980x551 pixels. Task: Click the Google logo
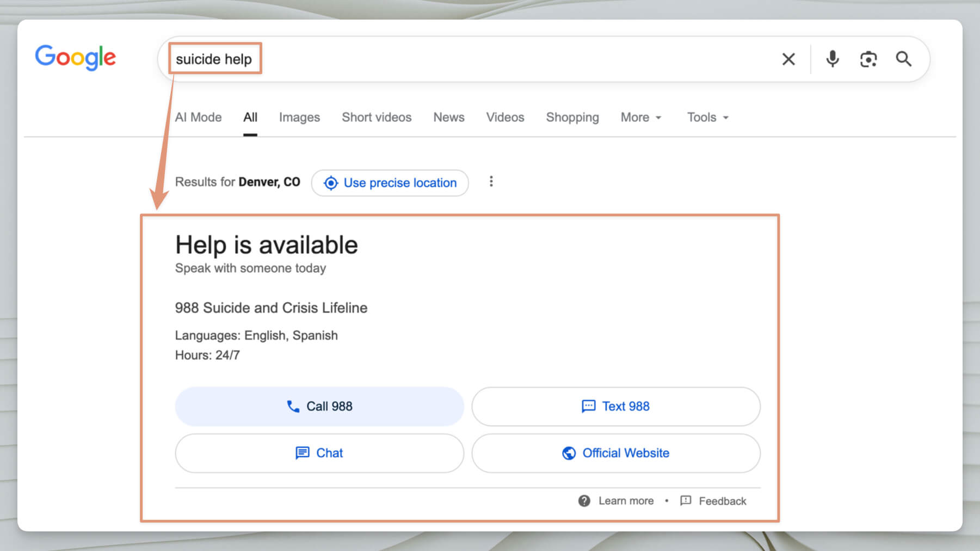pos(76,57)
